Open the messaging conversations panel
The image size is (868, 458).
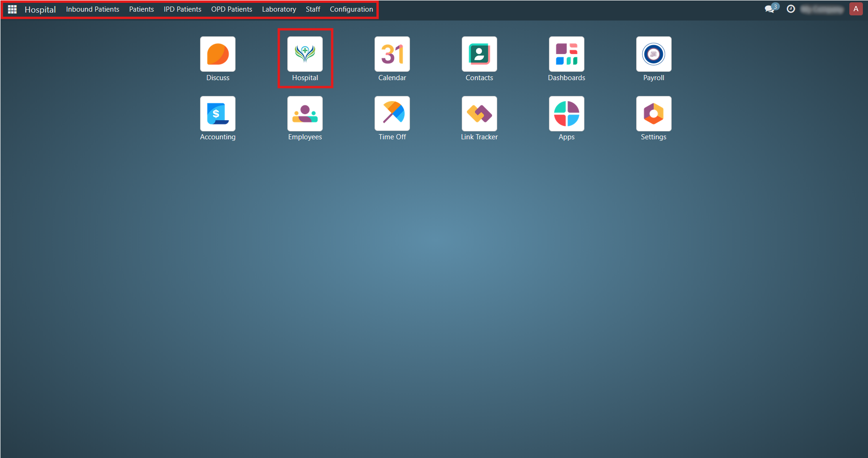(x=769, y=9)
